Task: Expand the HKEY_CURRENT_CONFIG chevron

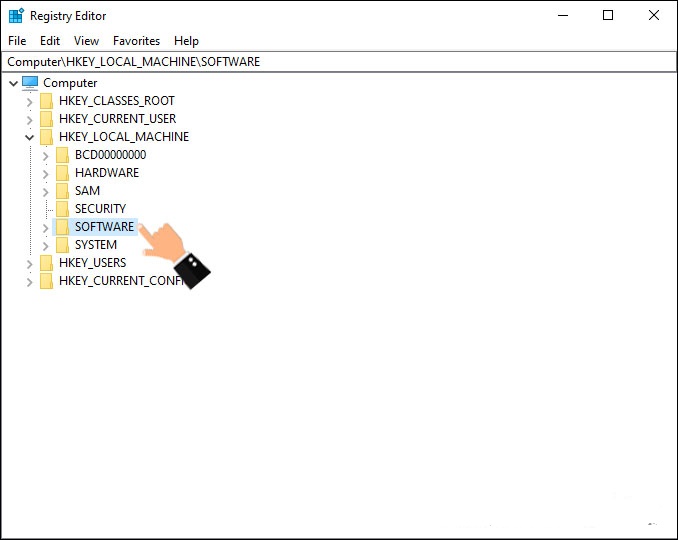Action: (x=29, y=282)
